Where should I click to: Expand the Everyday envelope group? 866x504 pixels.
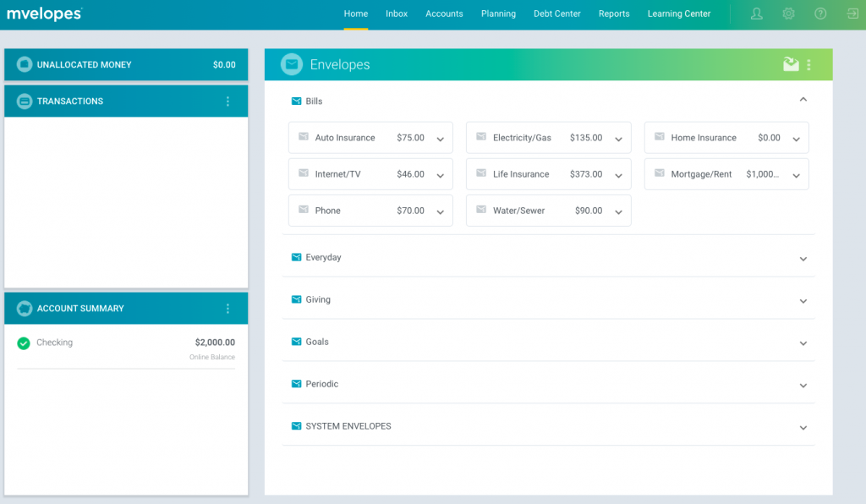[803, 259]
